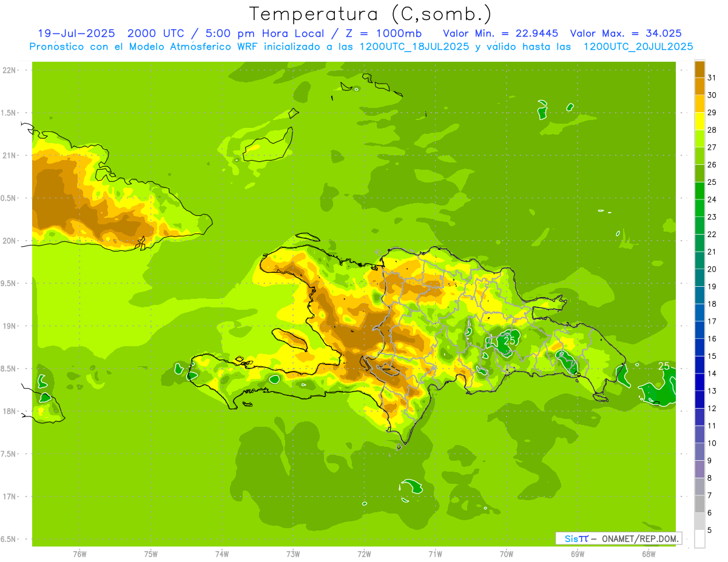Viewport: 728px width, 562px height.
Task: Click the "25" contour label near 68W offshore
Action: 664,366
